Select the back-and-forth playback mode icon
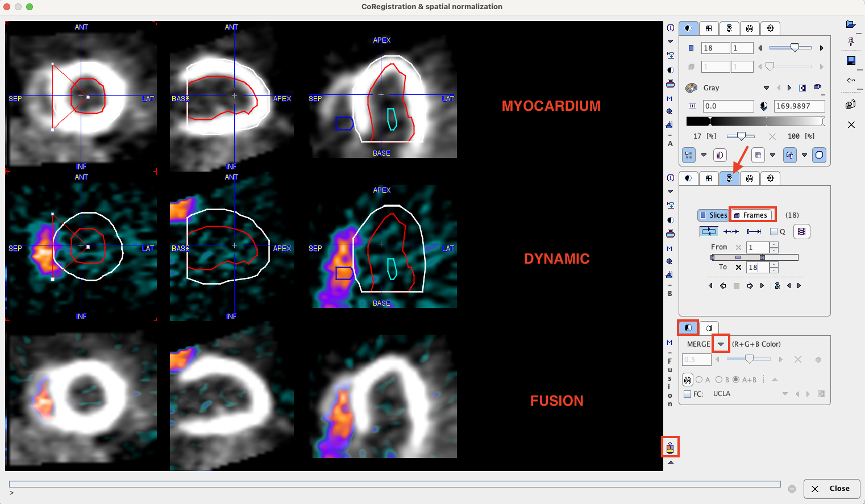Viewport: 865px width, 504px height. click(731, 232)
